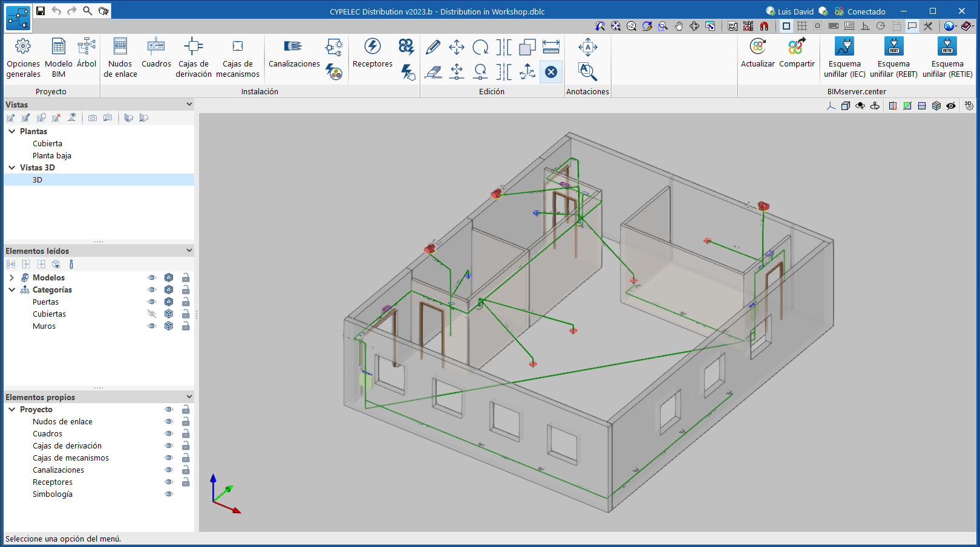
Task: Collapse the Elementos leídos panel
Action: point(189,251)
